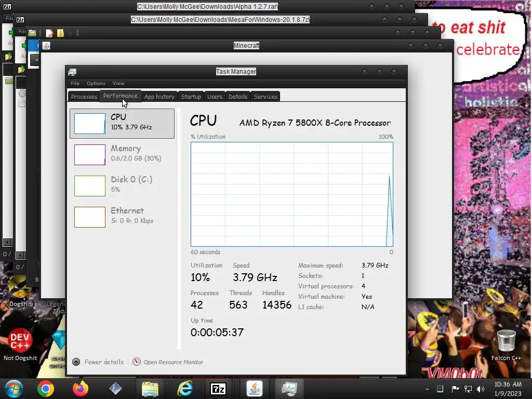This screenshot has height=399, width=532.
Task: Open the Options menu in Task Manager
Action: [x=96, y=84]
